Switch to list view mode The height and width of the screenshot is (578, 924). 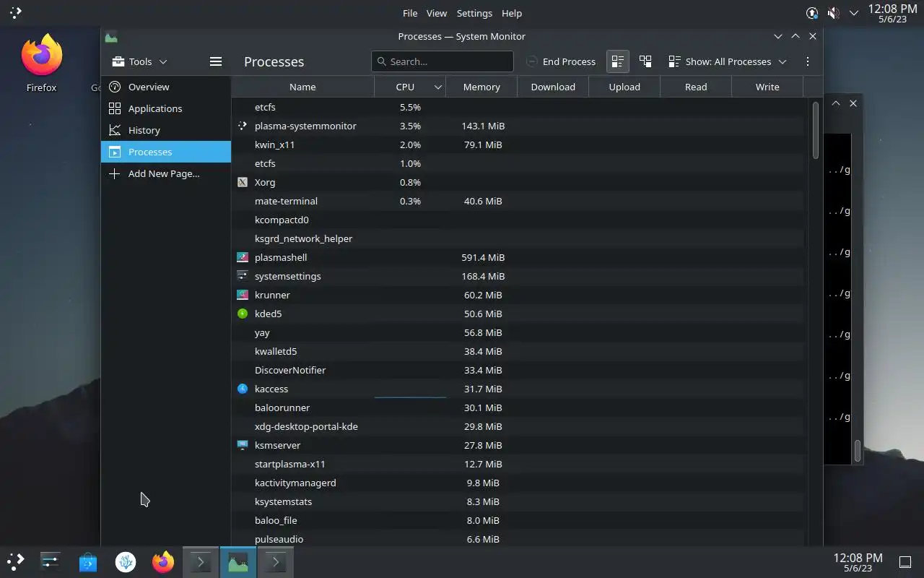tap(617, 61)
